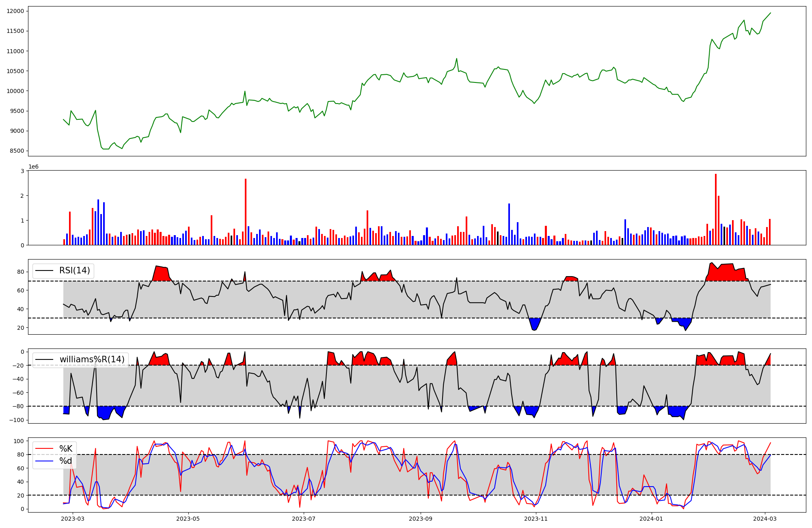
Task: Click the 3 tick on volume axis
Action: [23, 171]
